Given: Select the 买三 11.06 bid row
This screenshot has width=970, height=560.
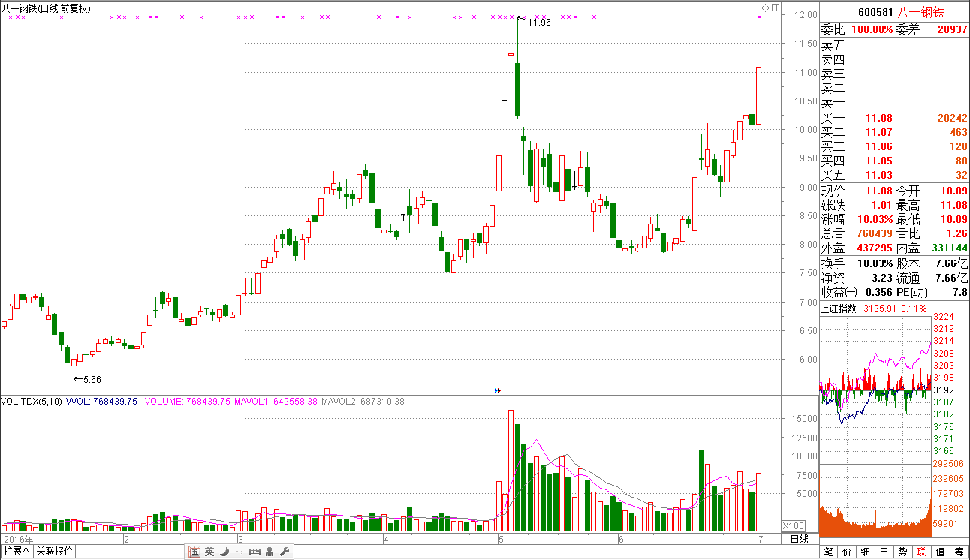Looking at the screenshot, I should tap(894, 146).
